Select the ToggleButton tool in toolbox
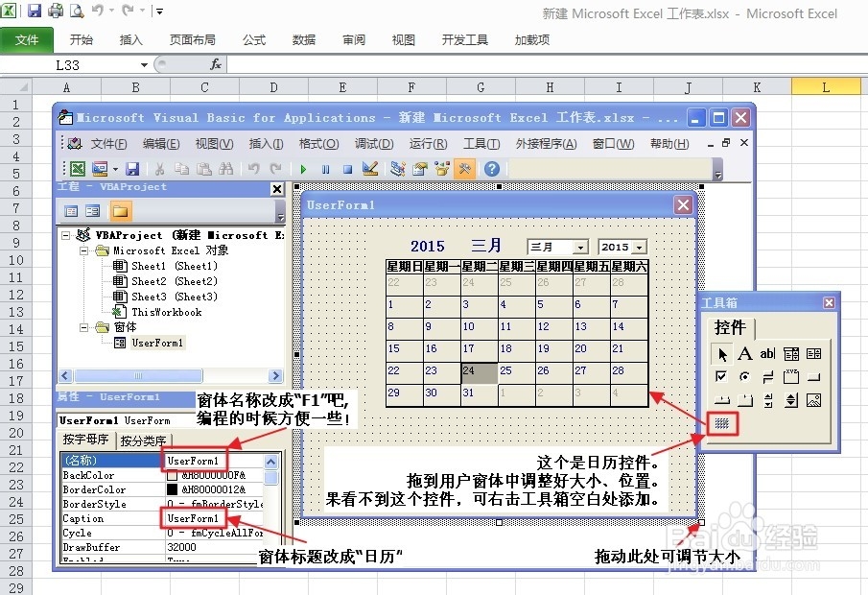 [x=768, y=377]
